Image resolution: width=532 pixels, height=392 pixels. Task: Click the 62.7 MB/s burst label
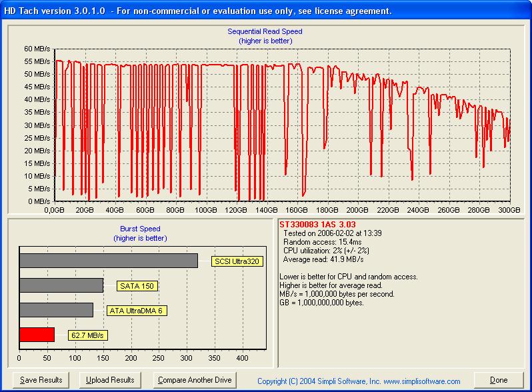pyautogui.click(x=87, y=335)
